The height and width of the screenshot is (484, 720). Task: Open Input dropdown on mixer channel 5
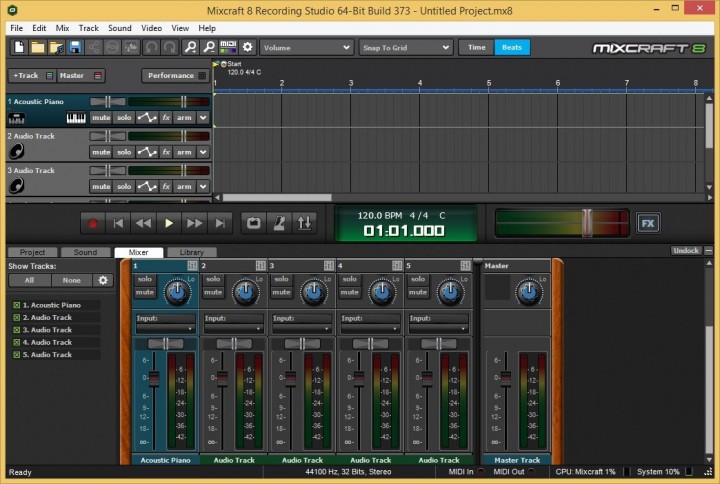(x=439, y=329)
